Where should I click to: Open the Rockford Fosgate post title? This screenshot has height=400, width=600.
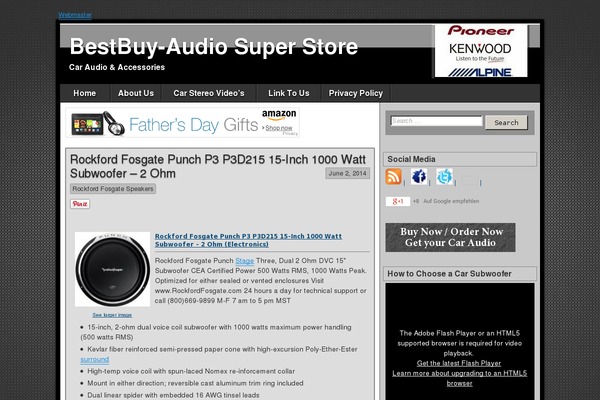pyautogui.click(x=218, y=166)
